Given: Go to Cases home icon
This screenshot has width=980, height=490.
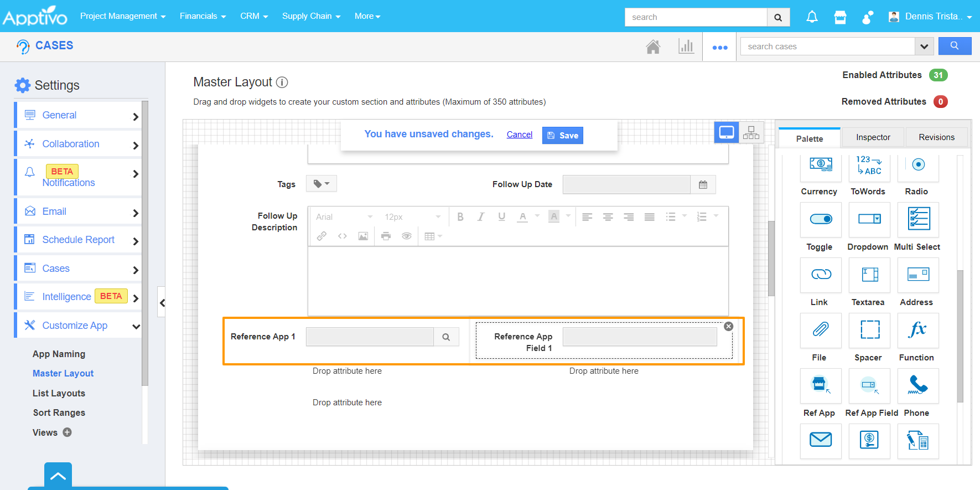Looking at the screenshot, I should (653, 47).
